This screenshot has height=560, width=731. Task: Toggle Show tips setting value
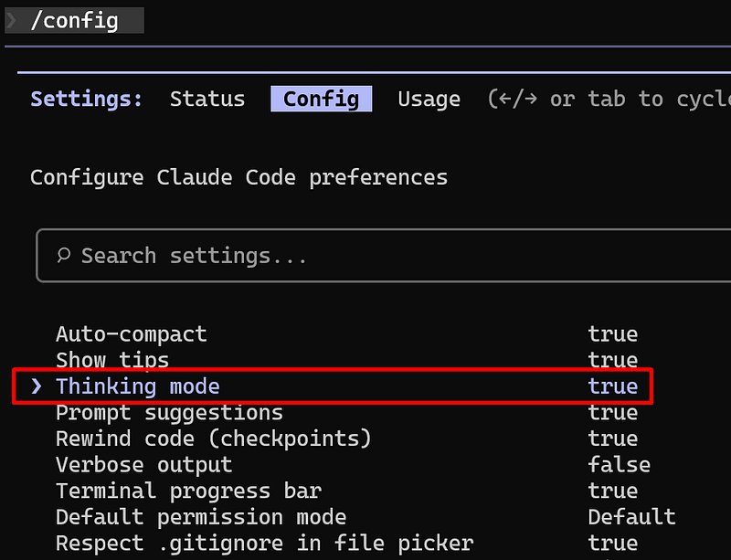point(612,360)
